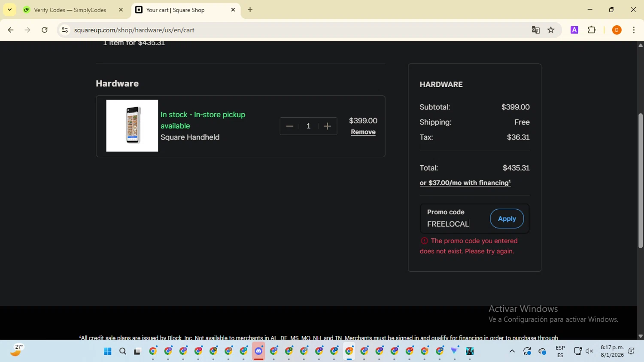Reload the cart page
The height and width of the screenshot is (362, 644).
(x=45, y=30)
